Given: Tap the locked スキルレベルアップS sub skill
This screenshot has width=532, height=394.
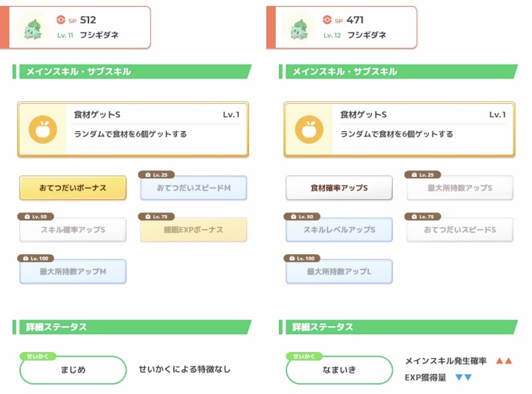Looking at the screenshot, I should pyautogui.click(x=339, y=230).
